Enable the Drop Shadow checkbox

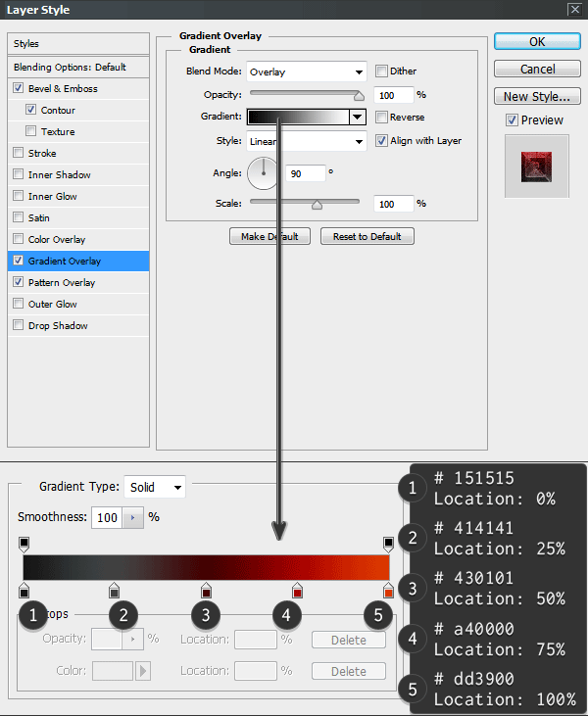click(x=18, y=324)
